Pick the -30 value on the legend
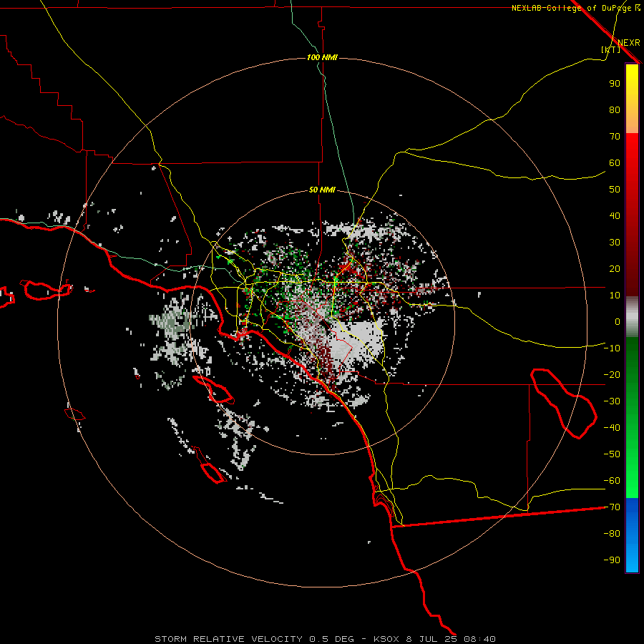 click(612, 401)
